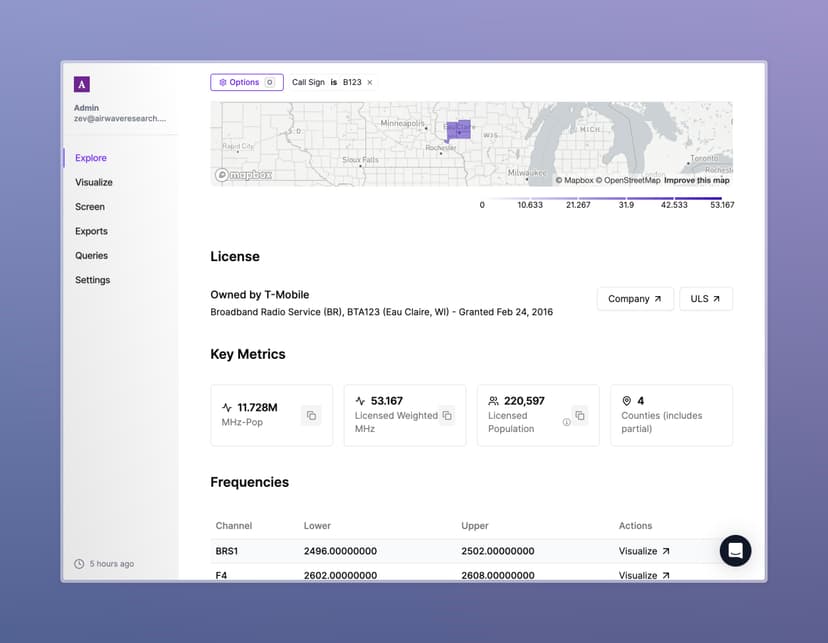Click the Airwave logo in sidebar
This screenshot has width=828, height=643.
(x=81, y=83)
